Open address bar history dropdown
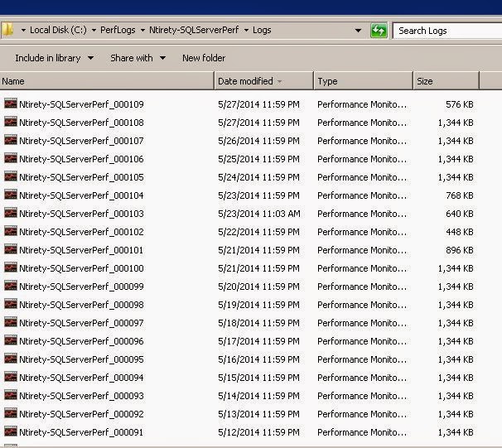Screen dimensions: 502x448 [x=358, y=31]
